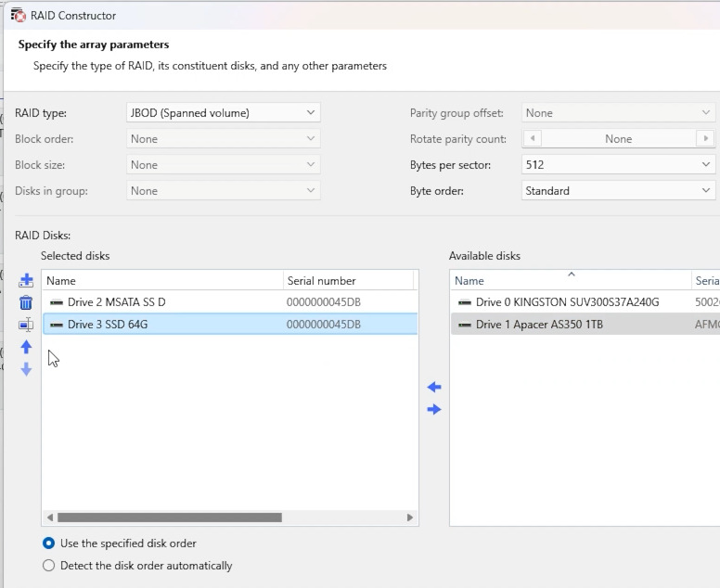Screen dimensions: 720x588
Task: Select Drive 3 SSD 64G row
Action: tap(230, 325)
